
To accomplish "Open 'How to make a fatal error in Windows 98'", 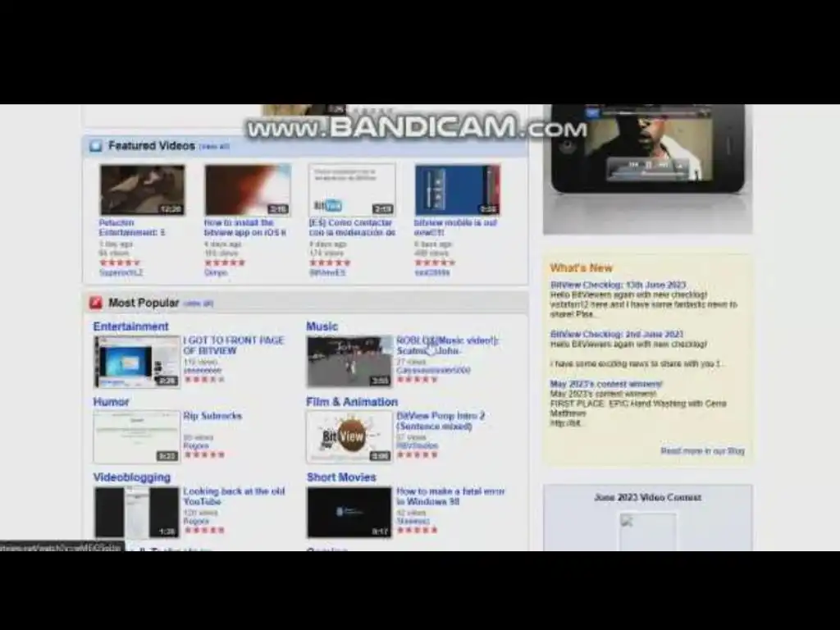I will coord(450,496).
